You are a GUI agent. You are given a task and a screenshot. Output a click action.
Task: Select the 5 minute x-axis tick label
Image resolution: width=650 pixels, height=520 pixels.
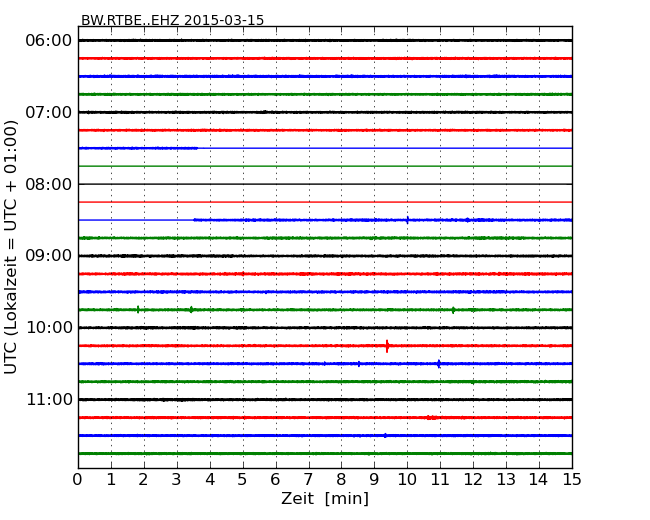tap(242, 480)
